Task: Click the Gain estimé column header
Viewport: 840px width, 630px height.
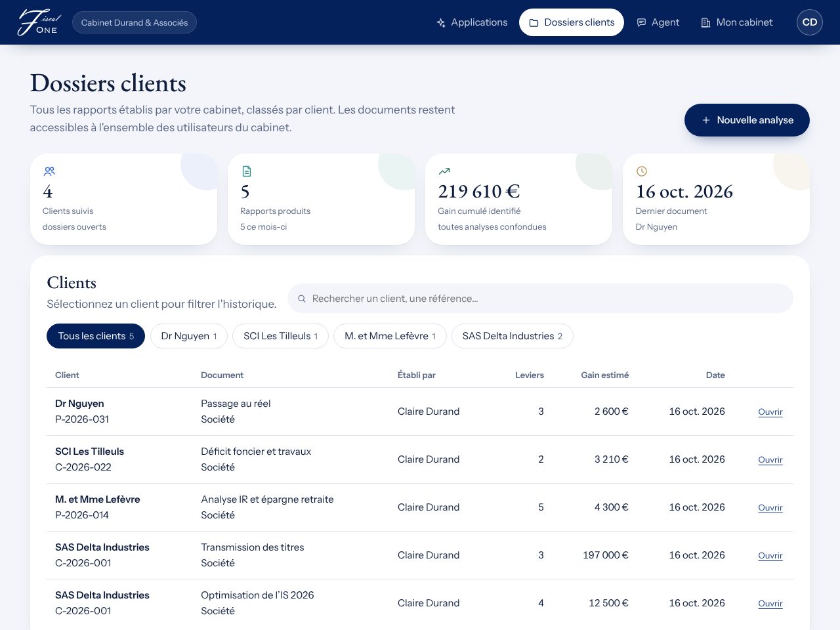Action: pyautogui.click(x=604, y=375)
